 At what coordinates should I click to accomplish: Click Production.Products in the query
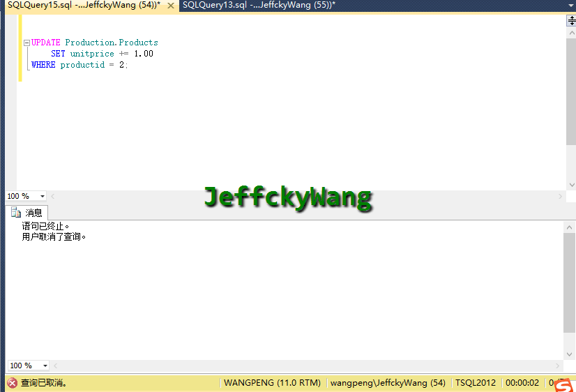coord(112,43)
